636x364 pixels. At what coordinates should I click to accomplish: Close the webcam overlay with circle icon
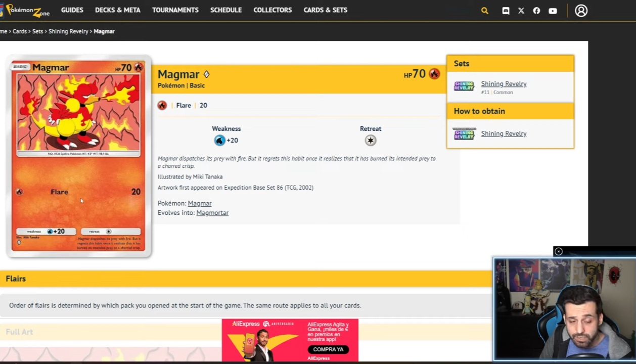coord(558,251)
